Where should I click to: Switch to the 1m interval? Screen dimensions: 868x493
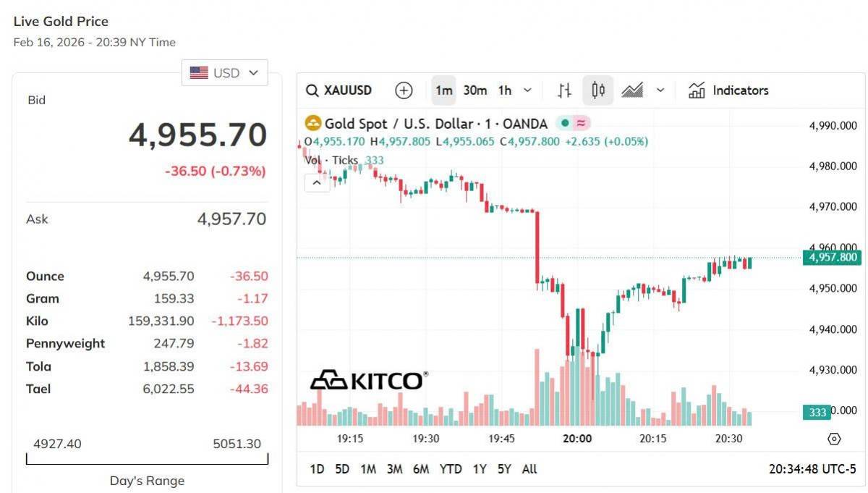click(x=443, y=90)
